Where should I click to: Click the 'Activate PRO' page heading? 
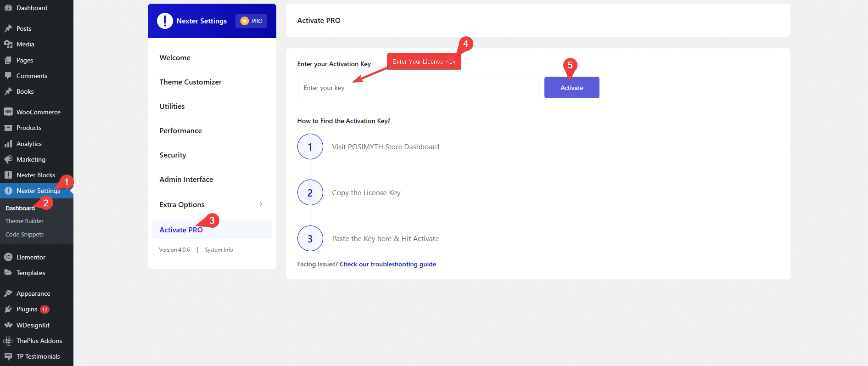click(319, 20)
